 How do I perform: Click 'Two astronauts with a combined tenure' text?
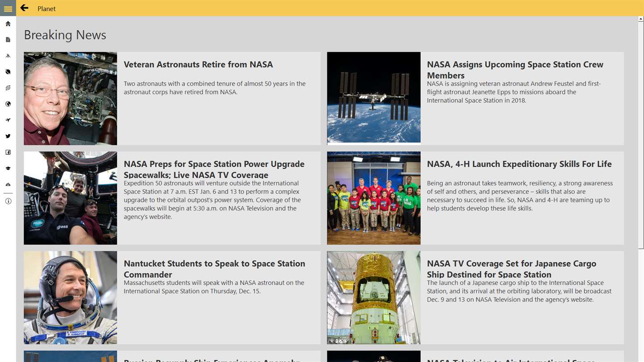coord(215,88)
